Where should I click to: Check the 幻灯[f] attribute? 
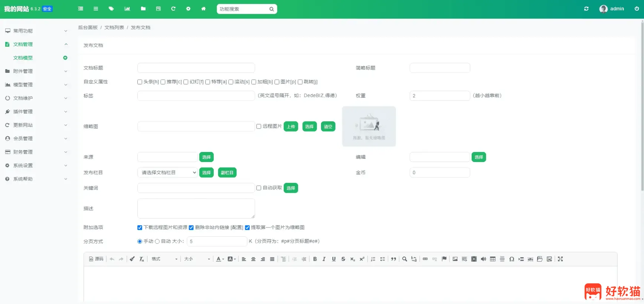click(x=186, y=82)
